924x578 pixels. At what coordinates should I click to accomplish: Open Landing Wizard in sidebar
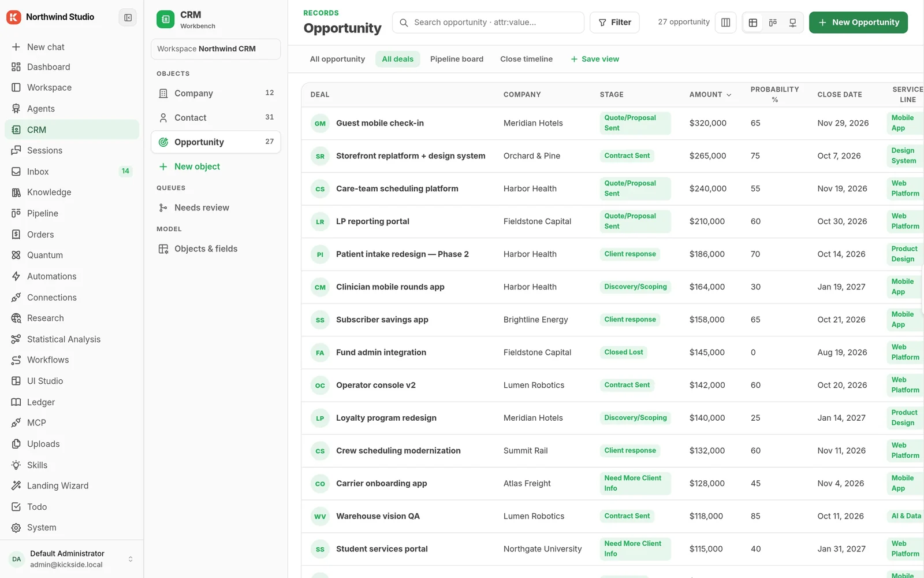[72, 486]
